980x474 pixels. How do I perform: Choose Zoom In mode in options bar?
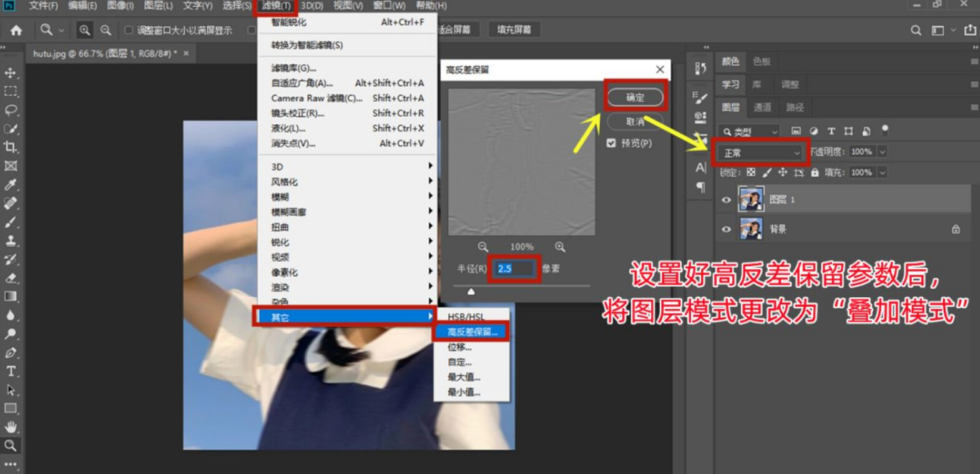(84, 30)
